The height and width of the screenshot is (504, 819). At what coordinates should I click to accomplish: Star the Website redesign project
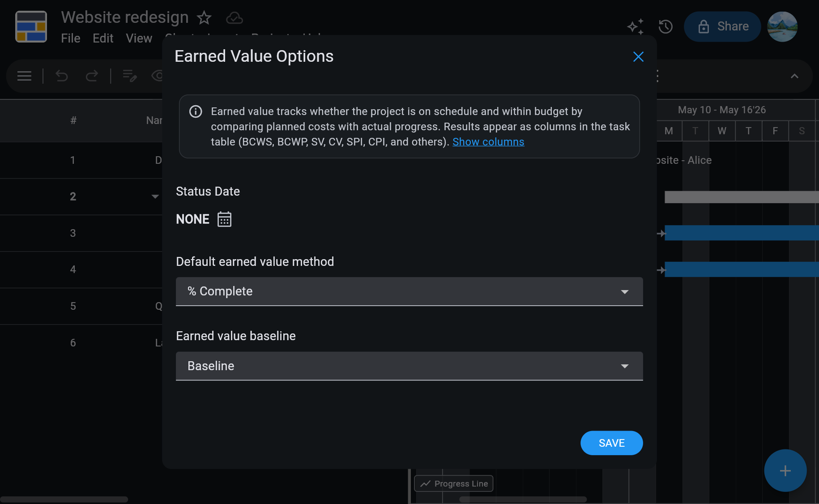[x=204, y=18]
